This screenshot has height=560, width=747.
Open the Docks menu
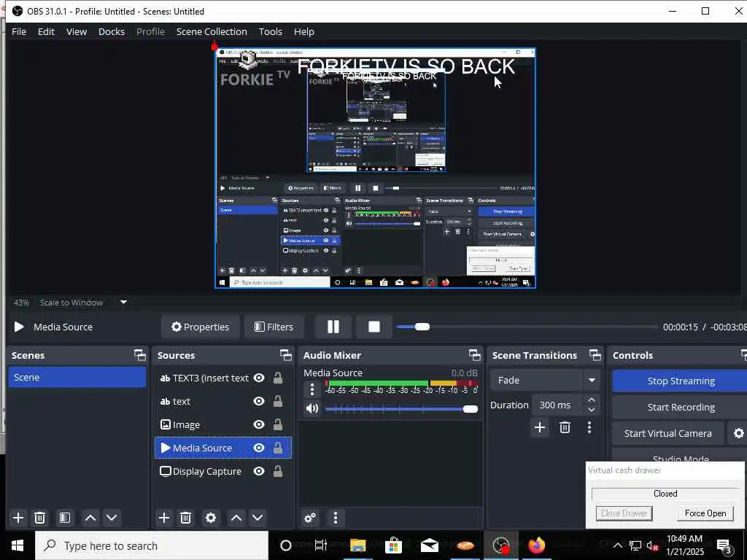pyautogui.click(x=112, y=31)
